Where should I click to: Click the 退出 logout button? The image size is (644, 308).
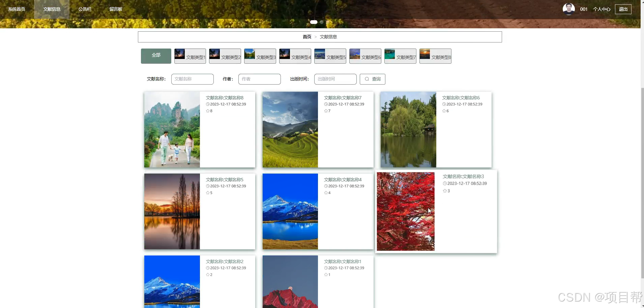pyautogui.click(x=623, y=9)
